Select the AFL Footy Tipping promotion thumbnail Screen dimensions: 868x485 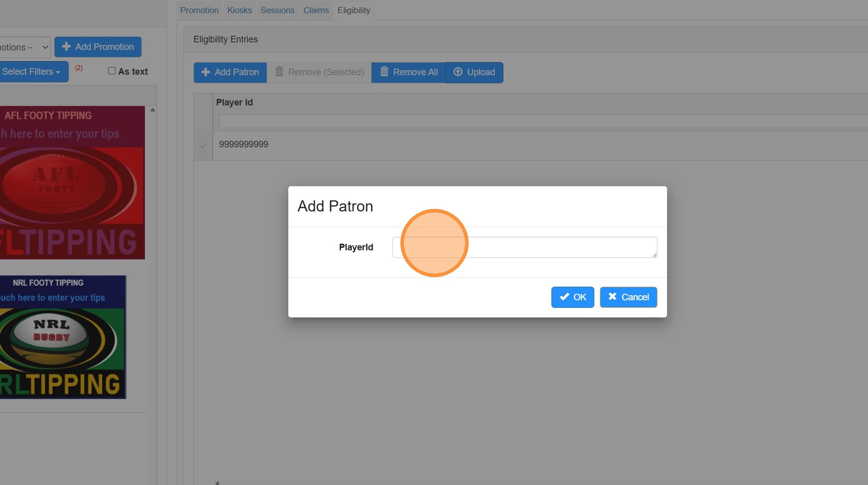pyautogui.click(x=72, y=183)
